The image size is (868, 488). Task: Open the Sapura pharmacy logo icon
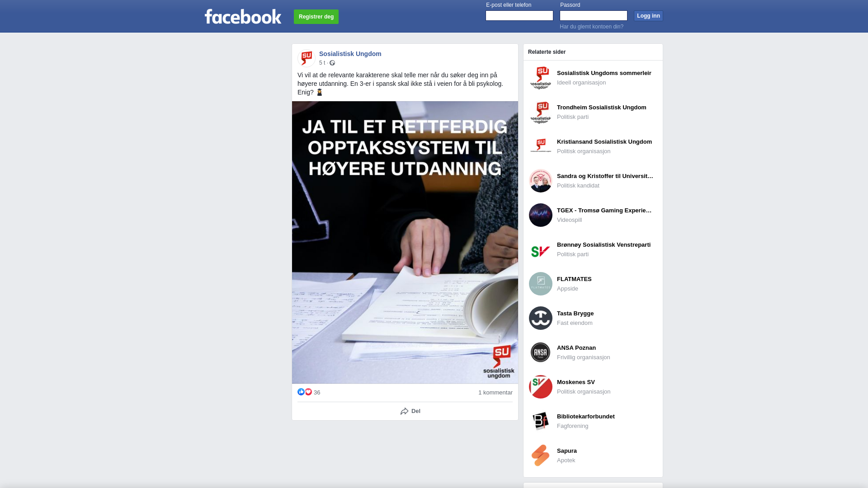[x=541, y=455]
